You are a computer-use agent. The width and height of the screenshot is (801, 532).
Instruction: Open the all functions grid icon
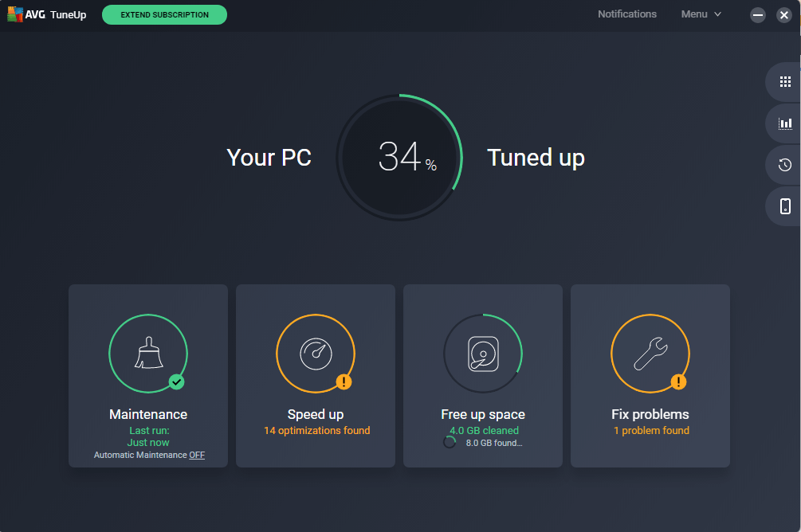coord(785,82)
